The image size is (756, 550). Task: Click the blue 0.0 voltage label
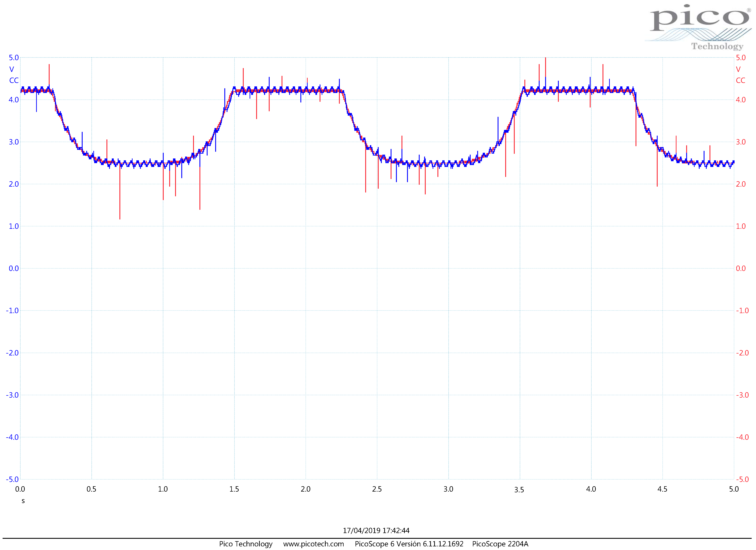(14, 268)
